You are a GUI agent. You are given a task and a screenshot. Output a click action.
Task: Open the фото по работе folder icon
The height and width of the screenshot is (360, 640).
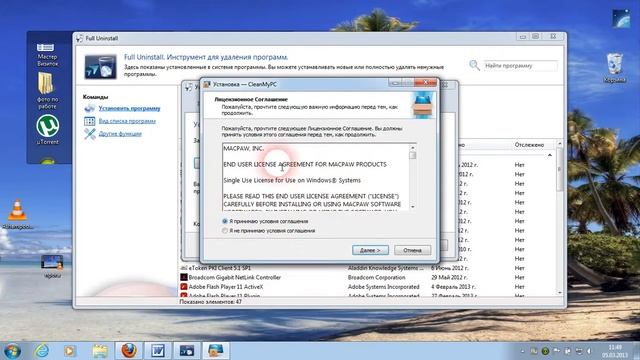click(47, 90)
